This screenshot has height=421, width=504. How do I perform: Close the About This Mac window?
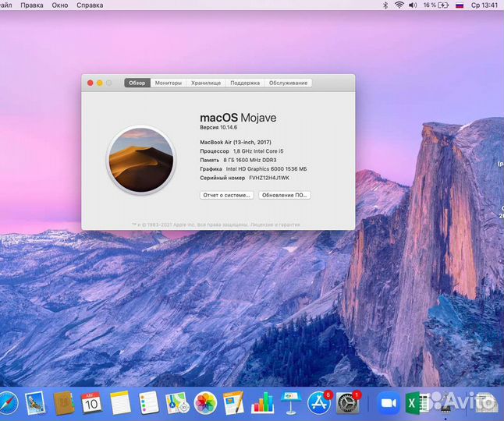point(91,83)
